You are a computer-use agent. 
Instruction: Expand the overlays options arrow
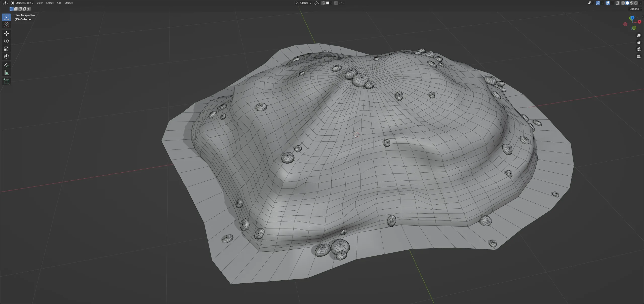(612, 3)
